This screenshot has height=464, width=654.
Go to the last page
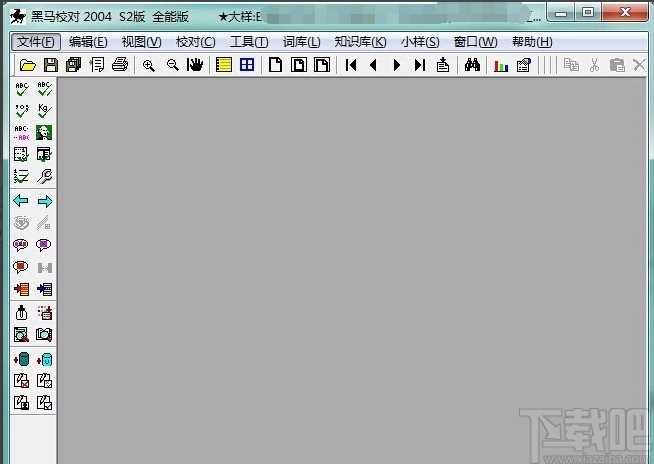[x=419, y=65]
